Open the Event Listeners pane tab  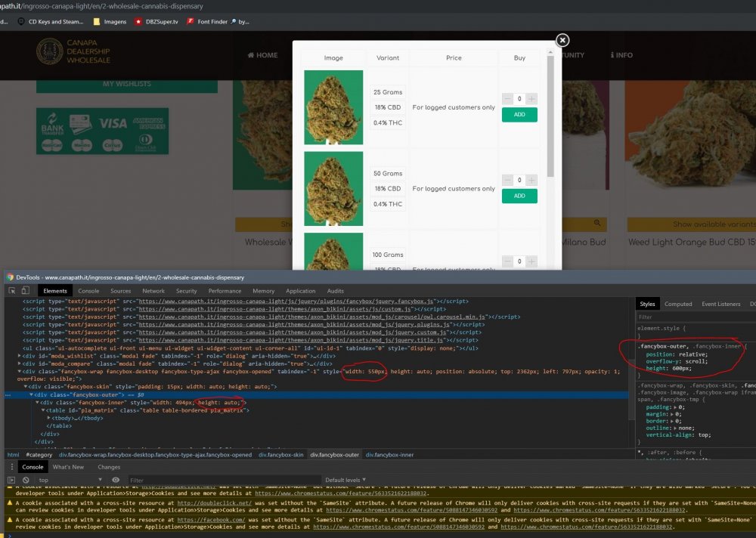pos(720,304)
